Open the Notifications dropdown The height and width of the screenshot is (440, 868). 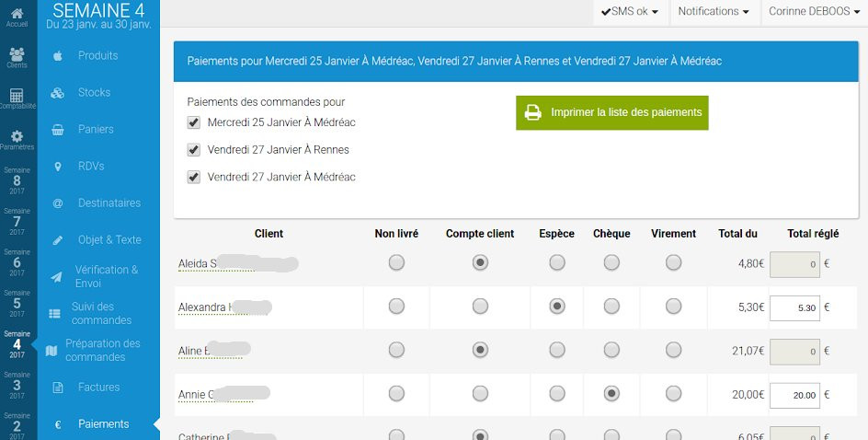pyautogui.click(x=713, y=12)
